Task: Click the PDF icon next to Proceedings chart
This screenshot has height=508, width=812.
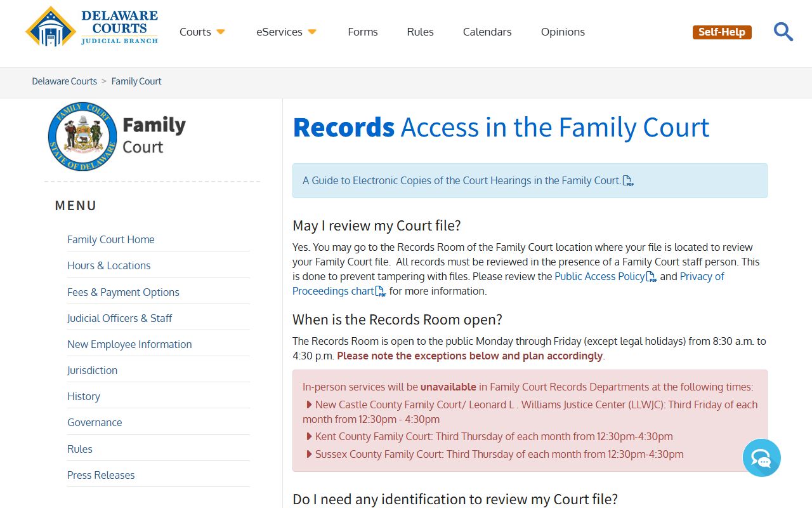Action: coord(381,291)
